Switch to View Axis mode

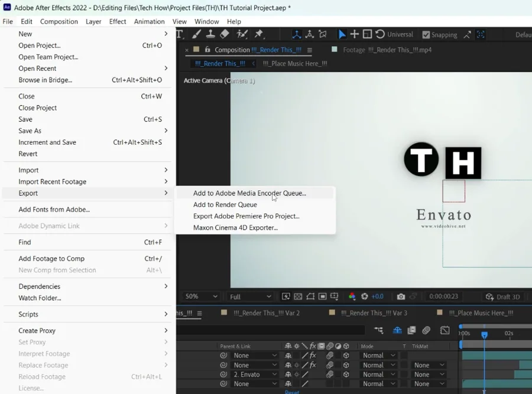[323, 34]
